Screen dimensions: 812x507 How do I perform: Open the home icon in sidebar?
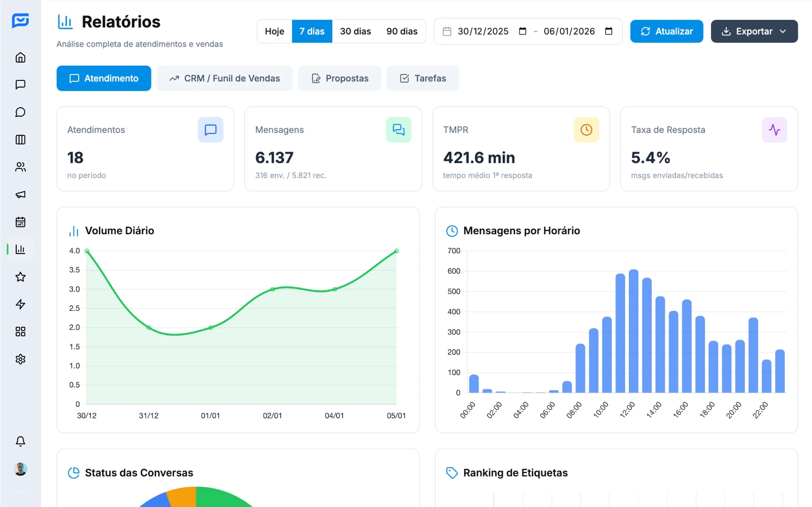[x=20, y=57]
